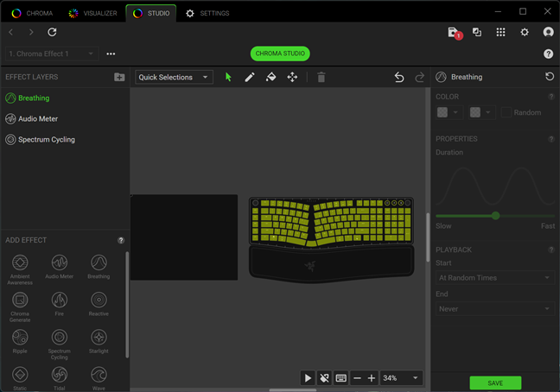The height and width of the screenshot is (392, 560).
Task: Undo the last action
Action: [x=399, y=77]
